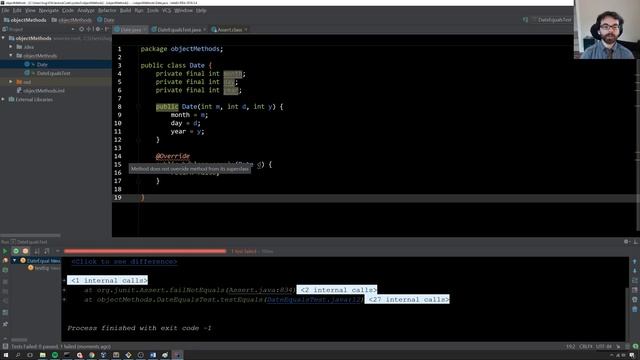Viewport: 640px width, 360px height.
Task: Expand External Libraries node
Action: click(4, 100)
